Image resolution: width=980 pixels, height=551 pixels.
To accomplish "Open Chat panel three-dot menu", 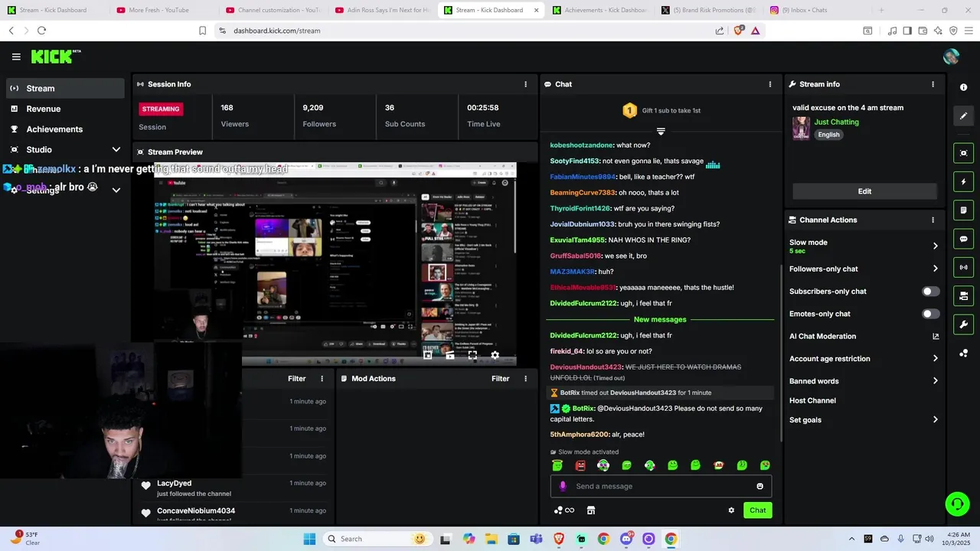I will pos(769,84).
